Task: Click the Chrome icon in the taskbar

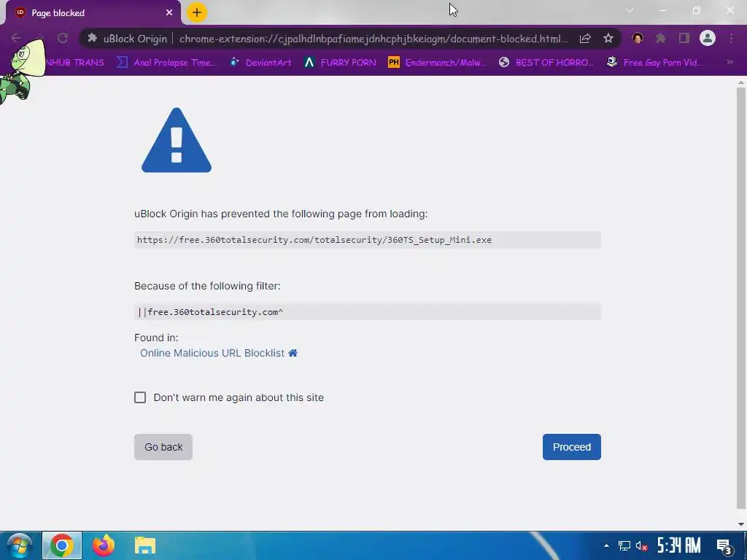Action: (x=62, y=545)
